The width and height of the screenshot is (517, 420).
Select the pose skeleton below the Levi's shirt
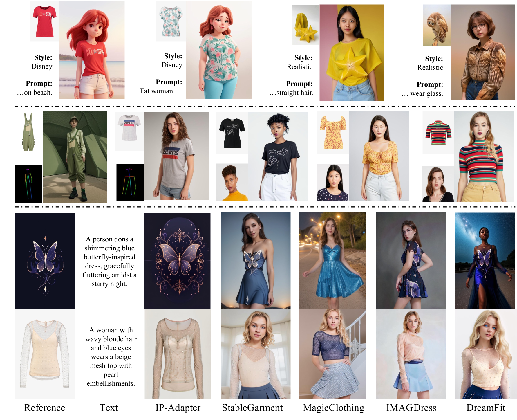[x=130, y=182]
